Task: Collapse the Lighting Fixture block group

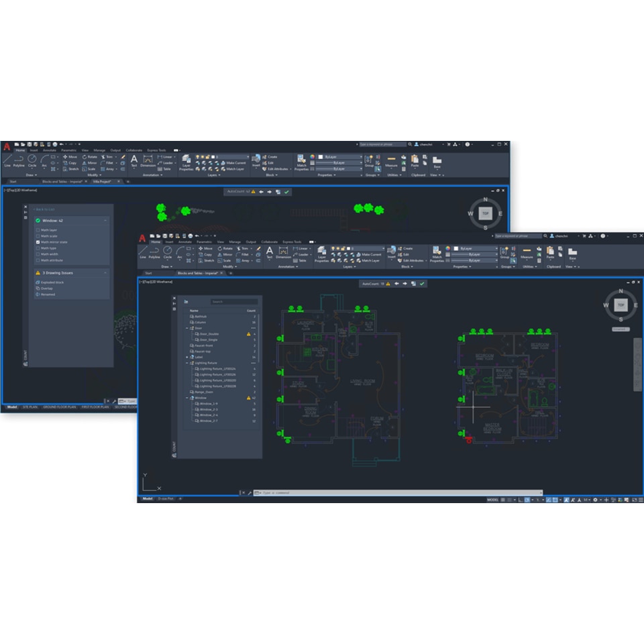Action: (188, 363)
